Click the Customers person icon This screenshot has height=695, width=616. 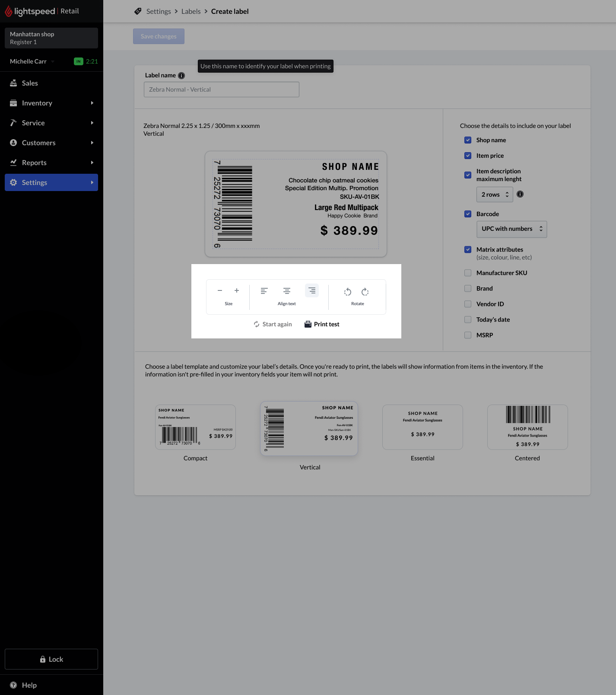[x=13, y=143]
